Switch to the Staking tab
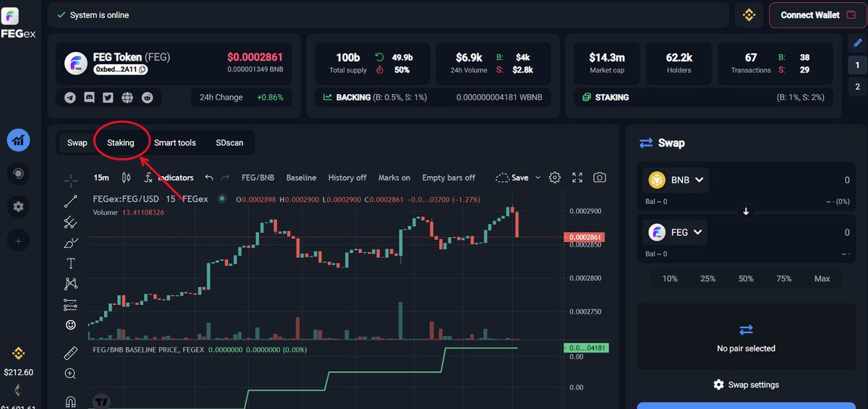868x409 pixels. click(x=121, y=142)
